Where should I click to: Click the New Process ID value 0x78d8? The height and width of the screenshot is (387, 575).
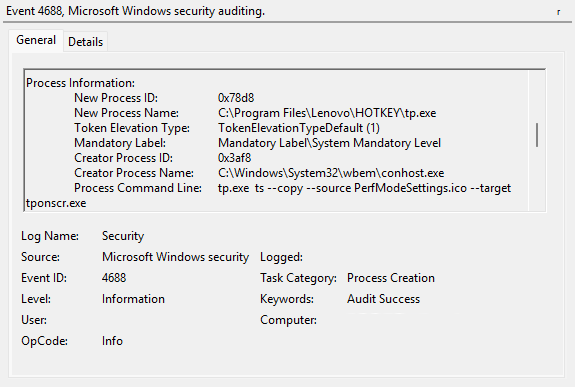[236, 98]
